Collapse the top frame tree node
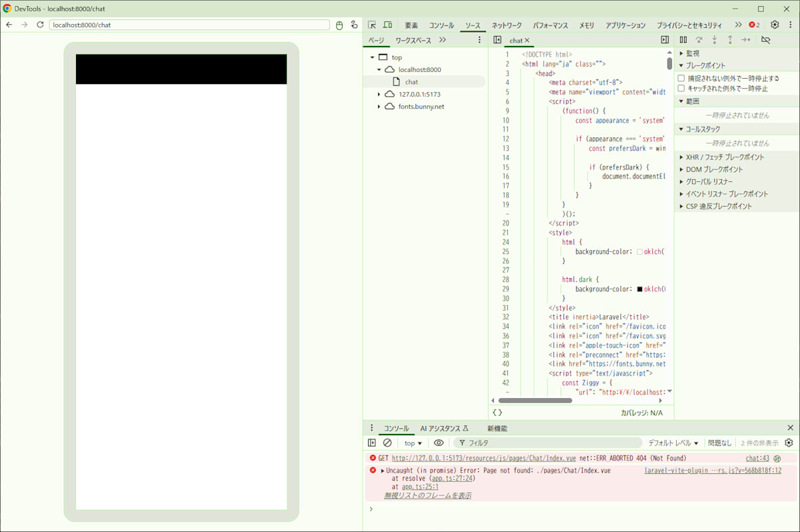The height and width of the screenshot is (532, 800). [x=372, y=57]
